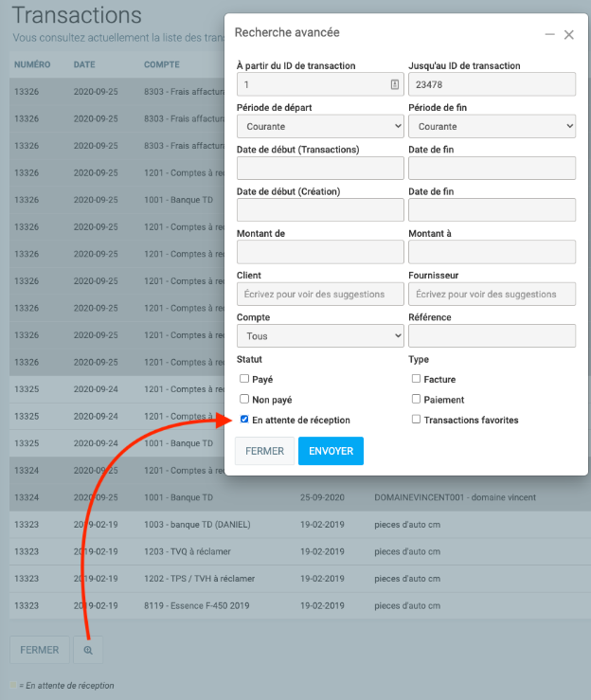This screenshot has height=700, width=591.
Task: Click the Montant de input field
Action: 320,252
